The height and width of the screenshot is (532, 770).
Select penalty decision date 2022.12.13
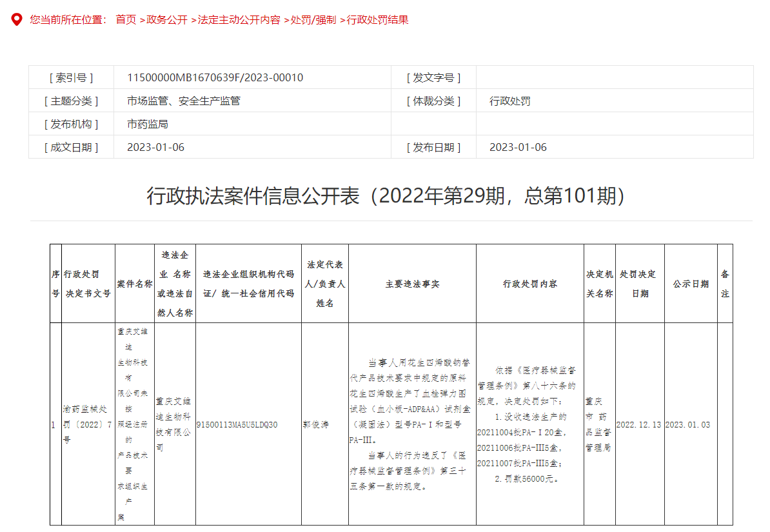coord(639,424)
